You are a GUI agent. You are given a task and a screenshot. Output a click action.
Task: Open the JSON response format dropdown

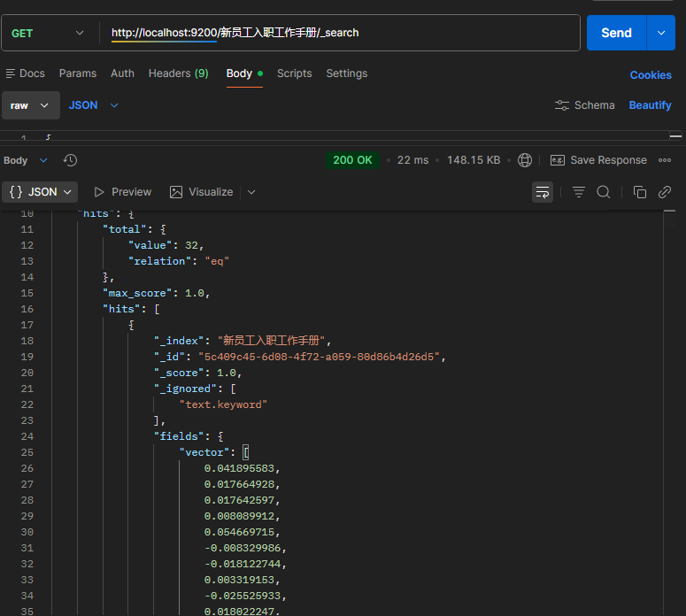click(42, 192)
